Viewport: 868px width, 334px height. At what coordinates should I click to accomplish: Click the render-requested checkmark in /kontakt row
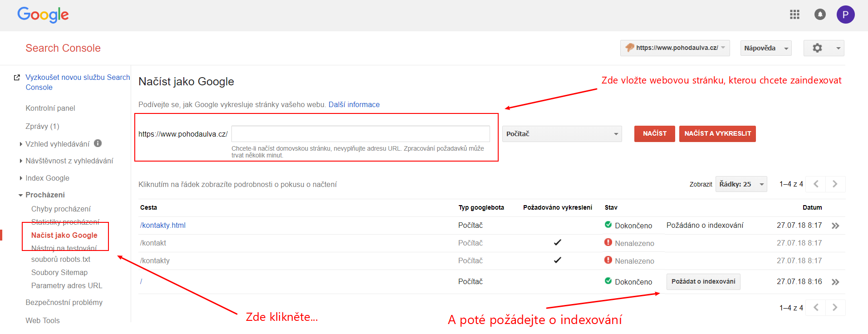point(557,242)
